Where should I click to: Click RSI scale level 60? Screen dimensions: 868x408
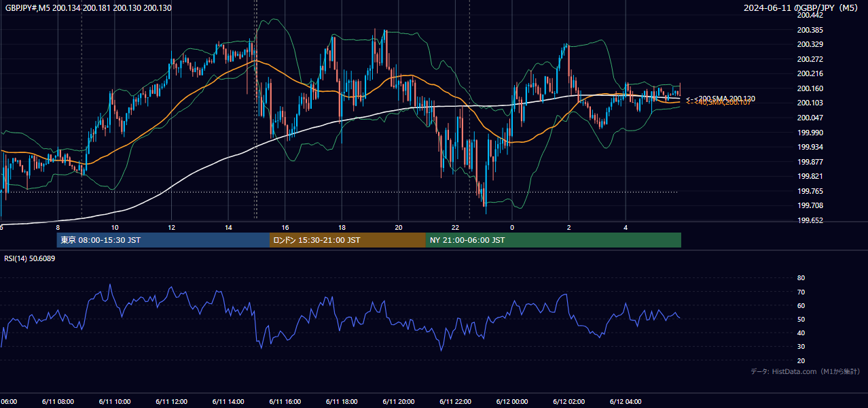point(801,305)
